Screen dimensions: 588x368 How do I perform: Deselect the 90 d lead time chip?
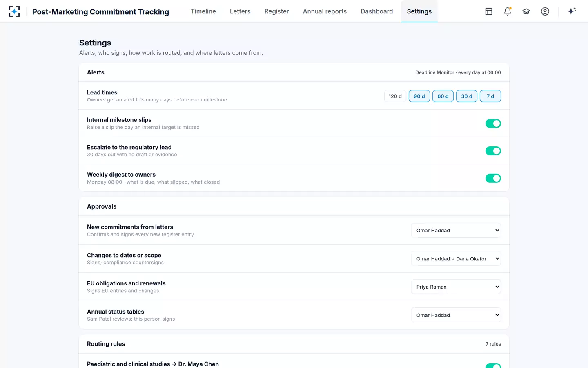pos(419,96)
